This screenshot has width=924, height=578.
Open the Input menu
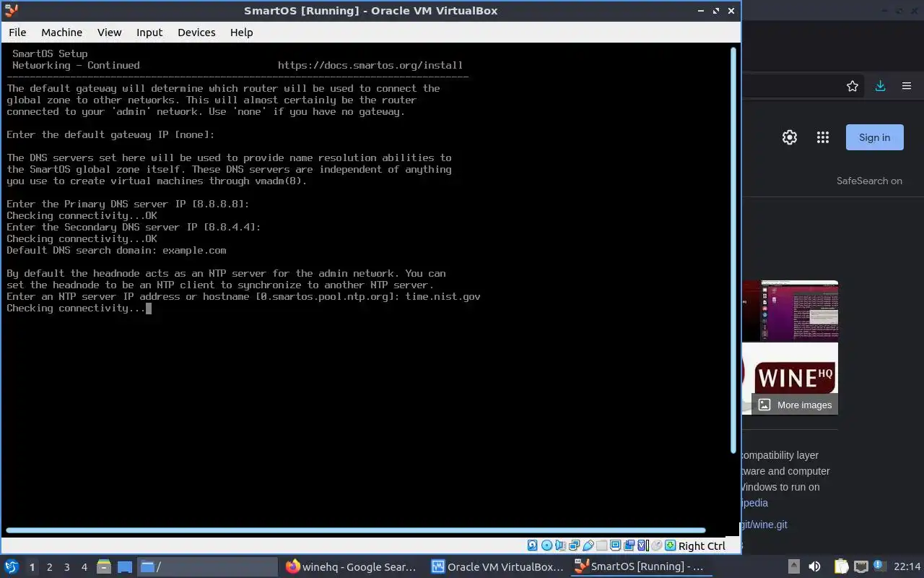pyautogui.click(x=149, y=33)
